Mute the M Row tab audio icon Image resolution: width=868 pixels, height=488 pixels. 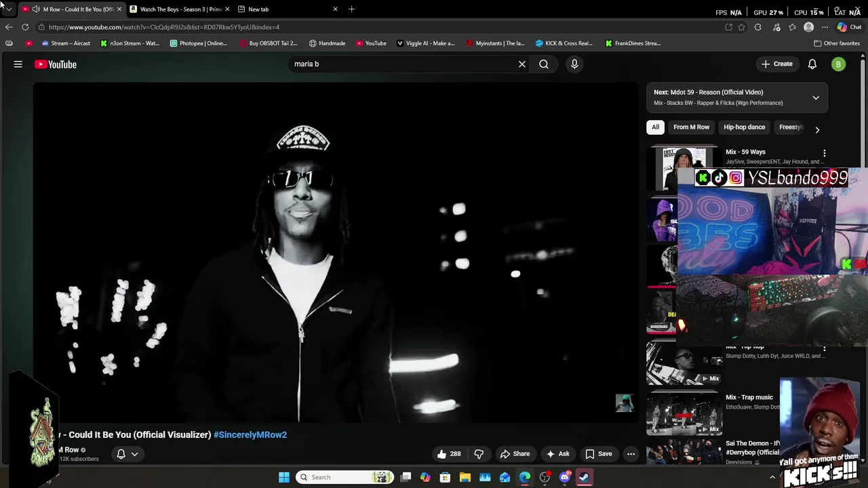click(35, 9)
